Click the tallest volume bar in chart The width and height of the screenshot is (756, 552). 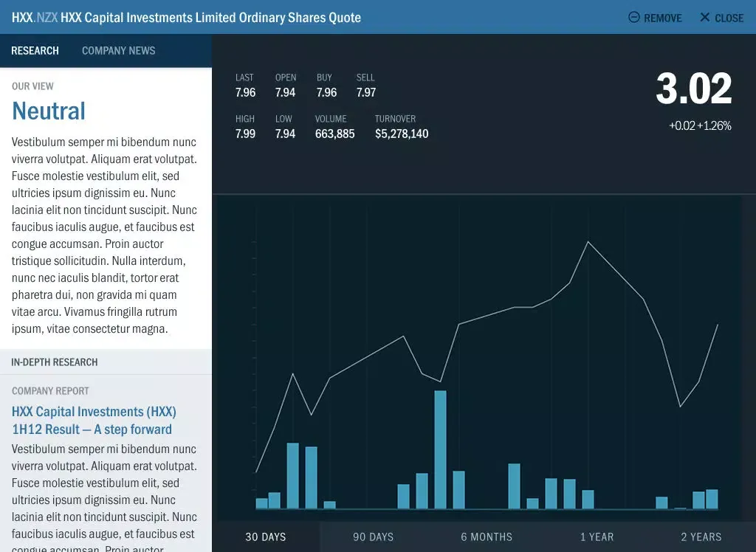440,449
